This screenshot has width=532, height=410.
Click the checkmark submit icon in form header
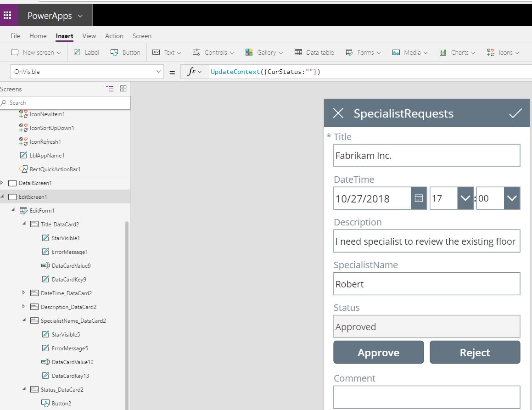pos(515,113)
